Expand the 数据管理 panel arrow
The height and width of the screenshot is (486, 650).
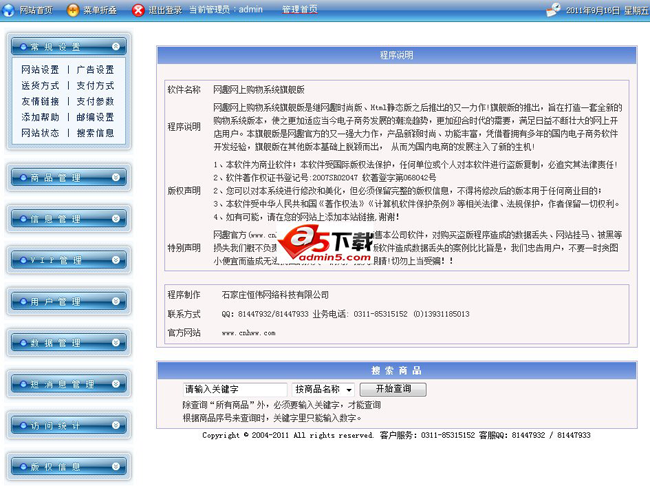click(x=116, y=343)
